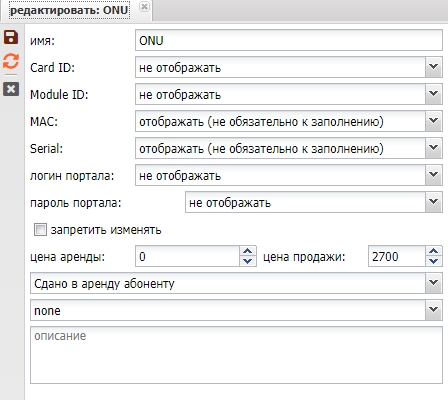The image size is (448, 400).
Task: Select the редактировать: ONU tab
Action: (69, 10)
